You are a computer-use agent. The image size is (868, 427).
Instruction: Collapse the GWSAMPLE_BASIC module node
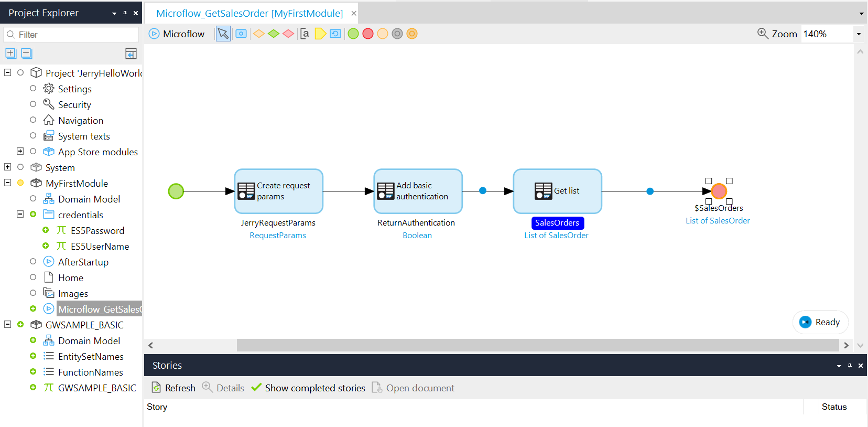7,324
